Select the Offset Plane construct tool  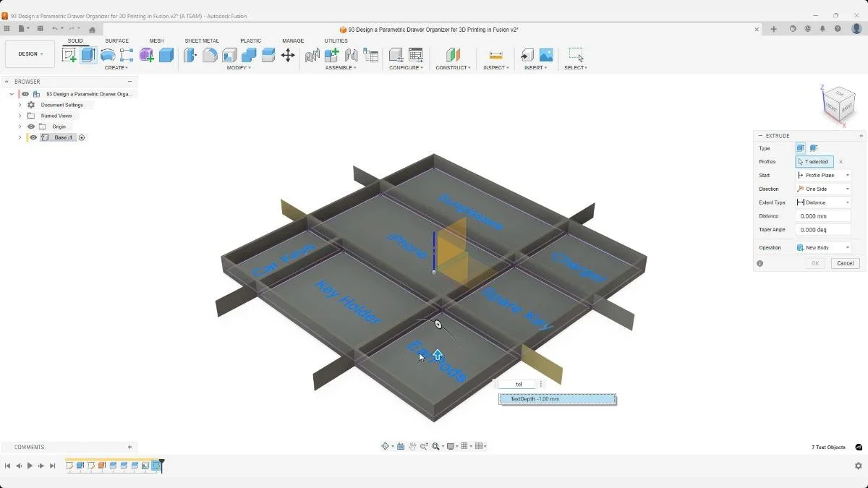coord(453,55)
